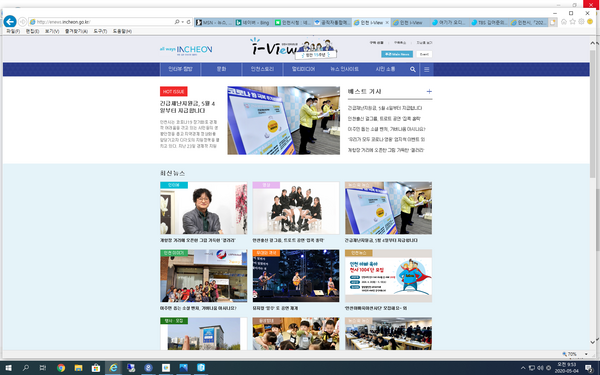Click the refresh icon in address bar
The height and width of the screenshot is (375, 600).
click(189, 22)
